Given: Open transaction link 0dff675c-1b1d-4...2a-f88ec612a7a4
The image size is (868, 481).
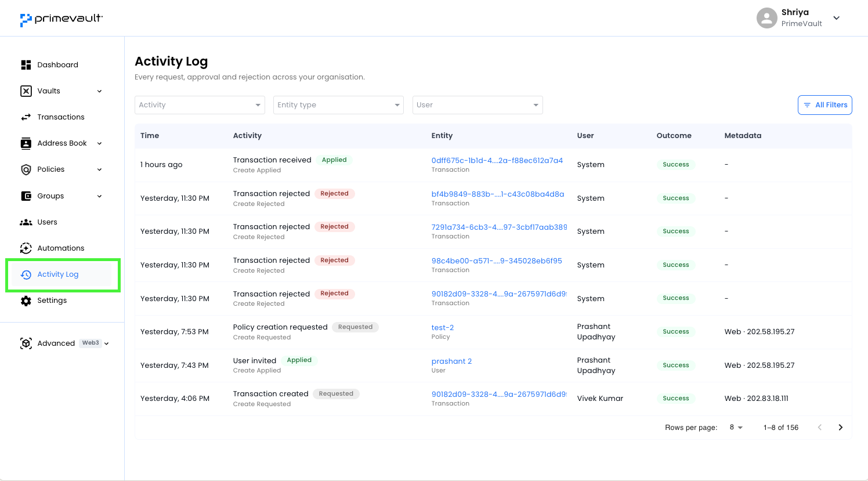Looking at the screenshot, I should (497, 161).
